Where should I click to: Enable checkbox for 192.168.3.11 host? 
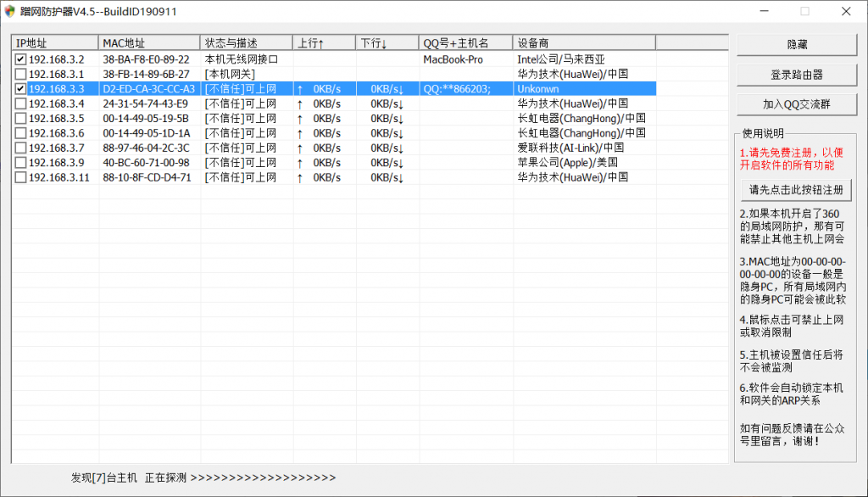[x=20, y=177]
